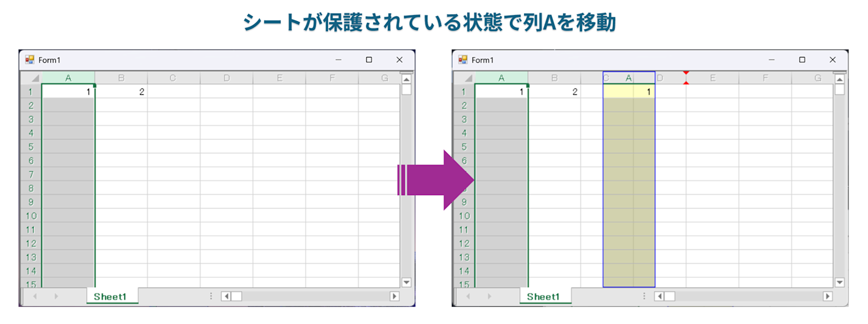Click cell A1 with value 1, right window
Image resolution: width=868 pixels, height=324 pixels.
pyautogui.click(x=501, y=92)
